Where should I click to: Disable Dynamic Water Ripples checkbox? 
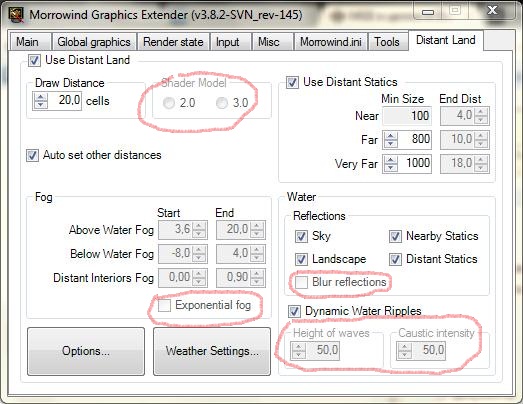coord(294,312)
